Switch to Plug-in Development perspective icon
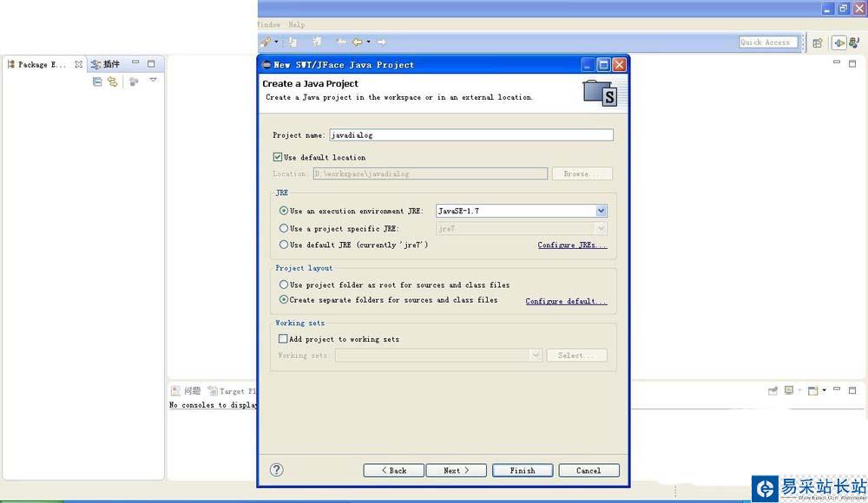Viewport: 868px width, 503px height. point(839,42)
